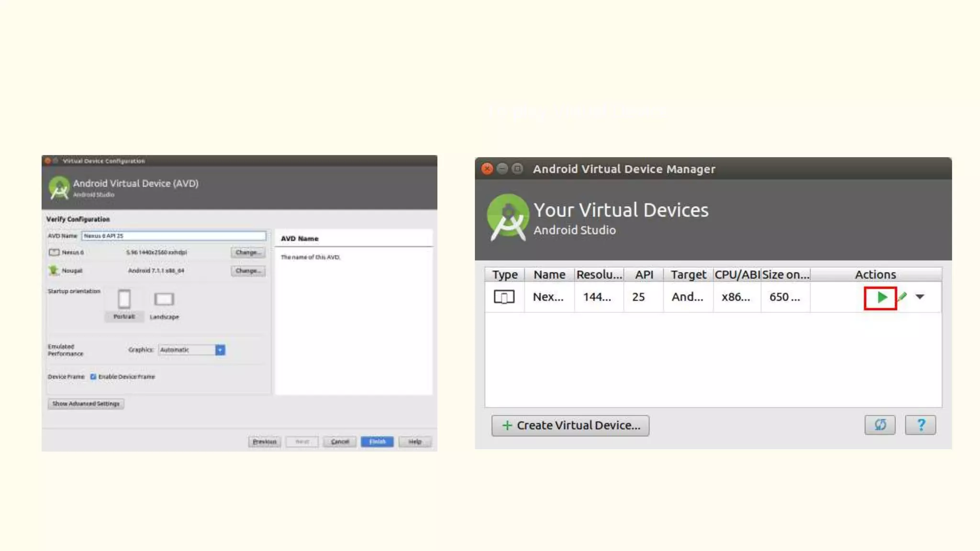
Task: Sort by Target column header
Action: click(688, 275)
